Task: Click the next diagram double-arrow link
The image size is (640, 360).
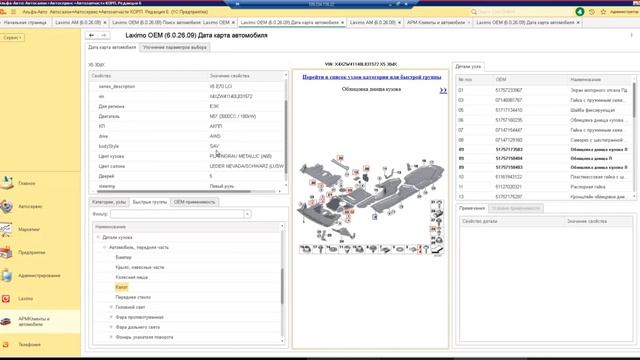Action: point(443,90)
